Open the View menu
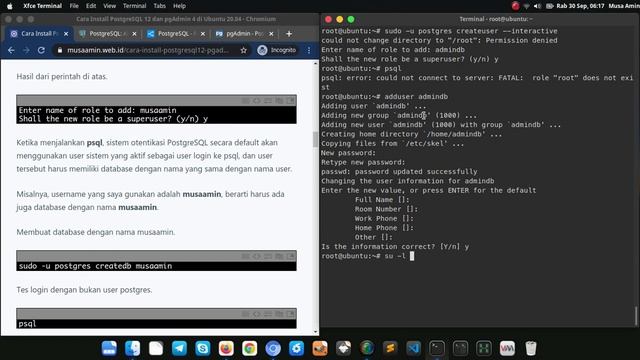The height and width of the screenshot is (360, 640). coord(109,6)
